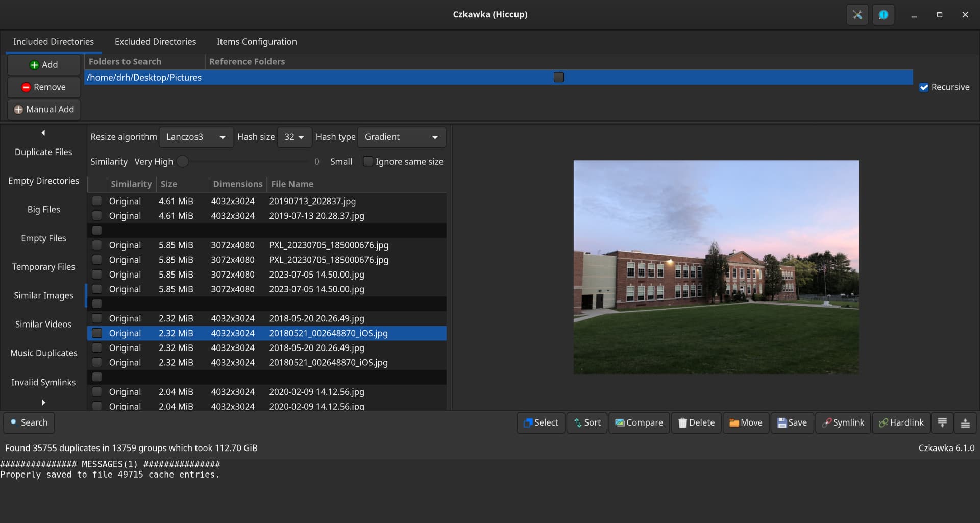Click the Manual Add button
980x523 pixels.
point(44,109)
